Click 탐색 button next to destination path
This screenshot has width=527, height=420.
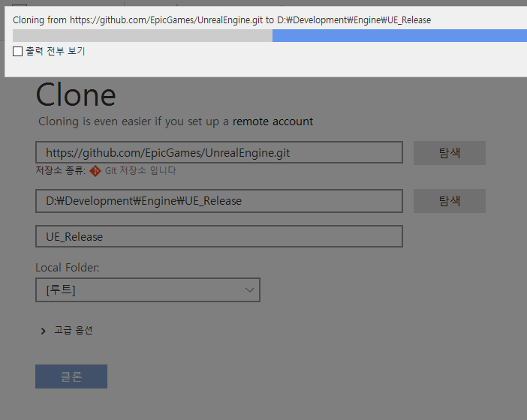tap(450, 201)
